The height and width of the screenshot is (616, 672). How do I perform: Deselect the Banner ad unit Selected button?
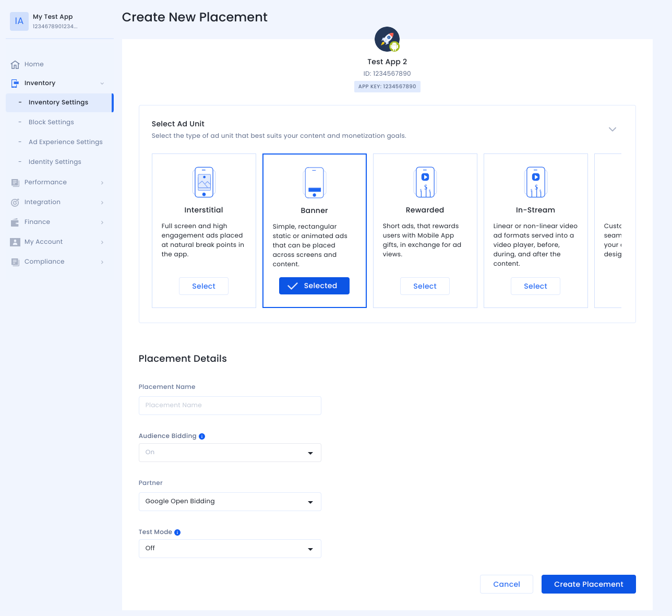tap(314, 286)
